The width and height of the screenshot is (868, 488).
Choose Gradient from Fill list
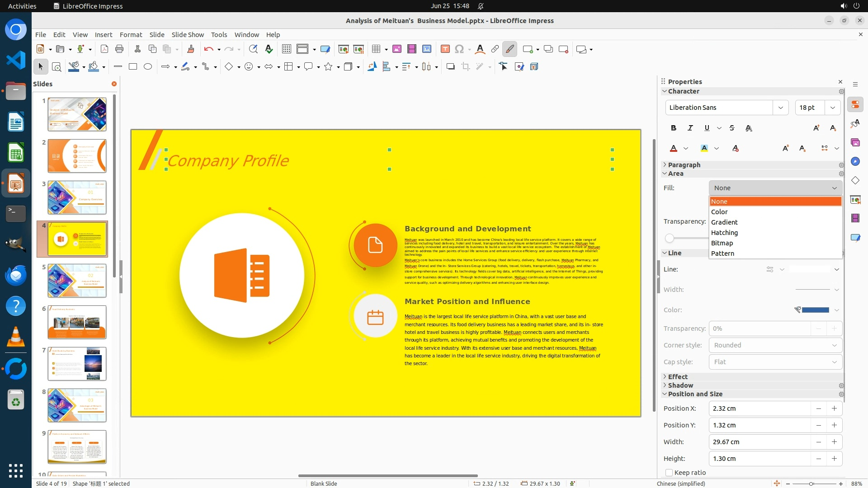pos(724,222)
